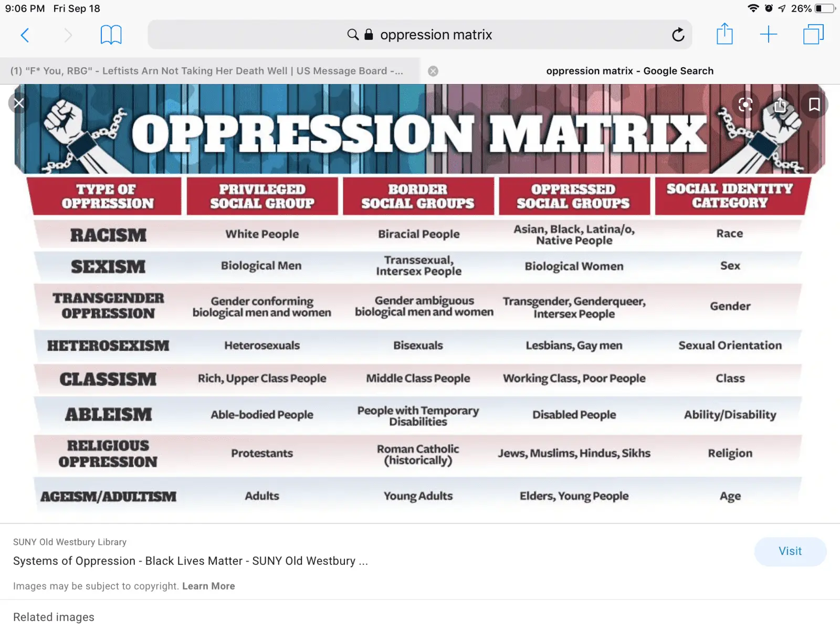The image size is (840, 630).
Task: Tap the lock icon in address bar
Action: coord(369,35)
